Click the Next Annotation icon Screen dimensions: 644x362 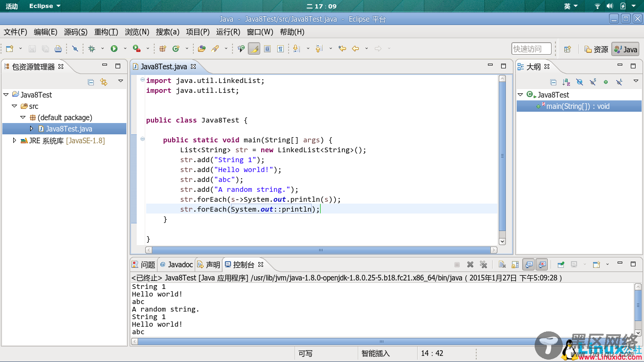click(x=297, y=49)
